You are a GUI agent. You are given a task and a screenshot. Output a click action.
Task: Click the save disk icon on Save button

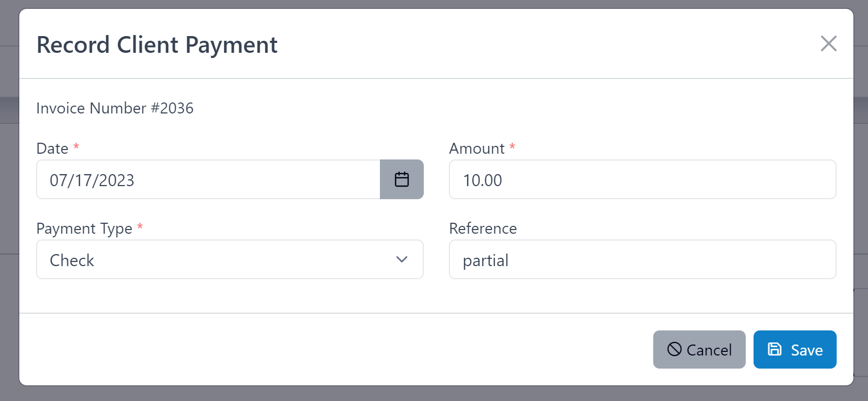click(x=774, y=349)
